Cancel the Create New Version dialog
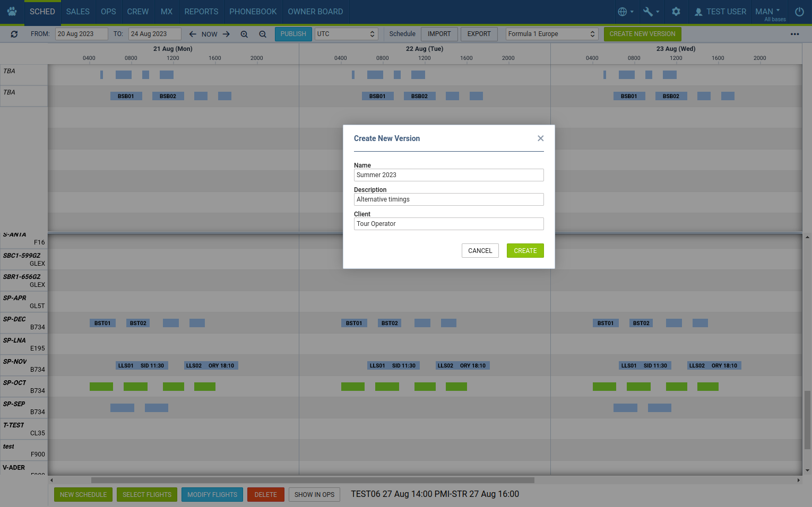 [480, 251]
